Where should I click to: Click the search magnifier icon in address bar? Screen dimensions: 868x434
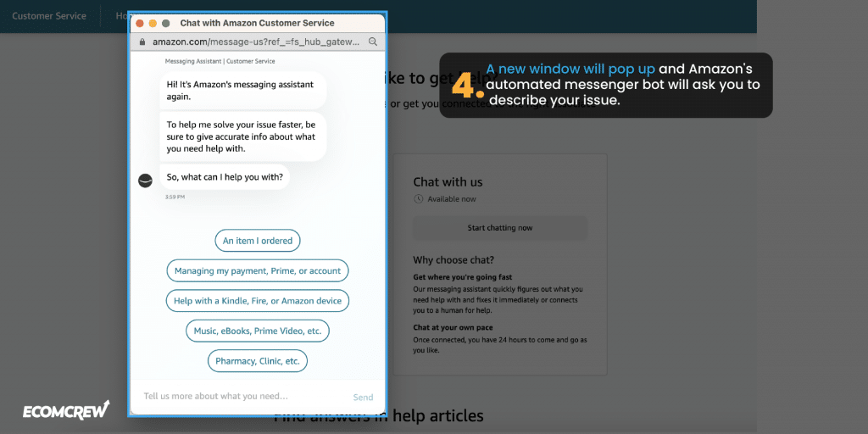(373, 42)
